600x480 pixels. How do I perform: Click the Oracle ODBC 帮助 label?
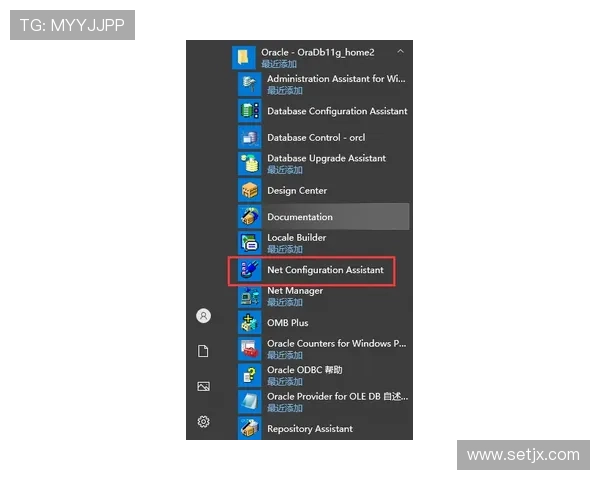[305, 370]
